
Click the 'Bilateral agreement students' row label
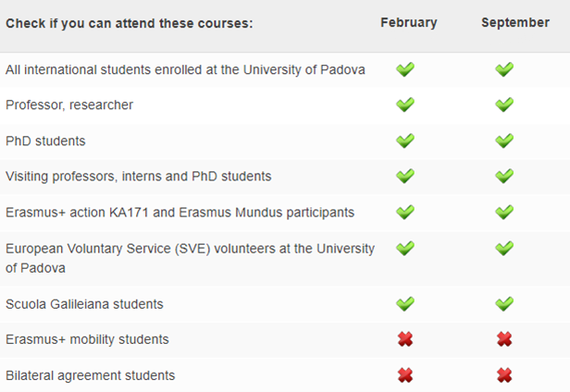point(90,375)
